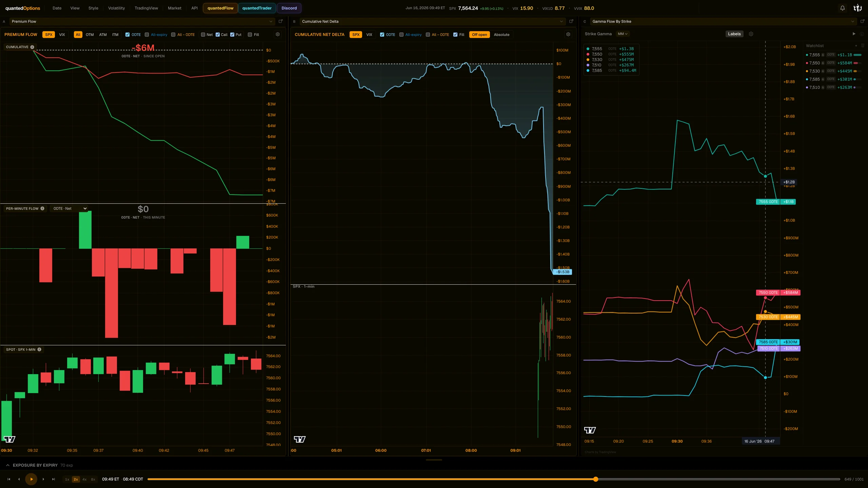Viewport: 868px width, 488px height.
Task: Set replay speed to 8x
Action: 93,479
